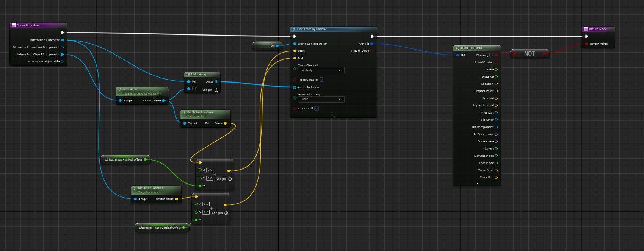
Task: Click the Check Condition execution output pin
Action: coord(63,33)
